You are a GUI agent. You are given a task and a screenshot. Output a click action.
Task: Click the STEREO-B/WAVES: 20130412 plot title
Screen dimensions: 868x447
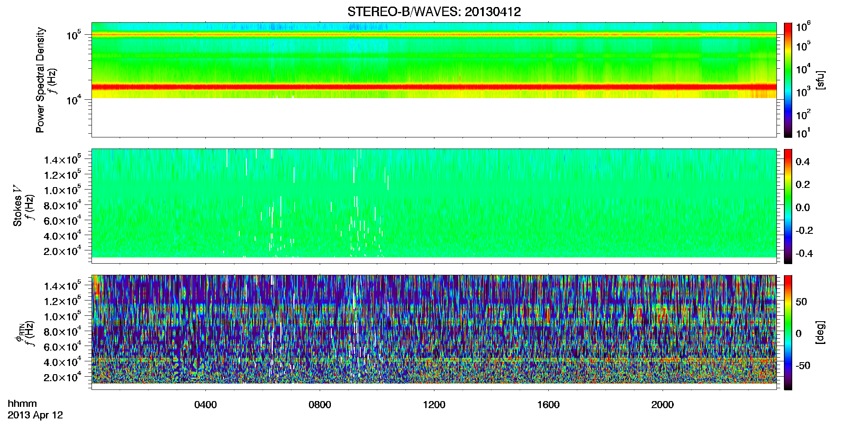coord(434,12)
